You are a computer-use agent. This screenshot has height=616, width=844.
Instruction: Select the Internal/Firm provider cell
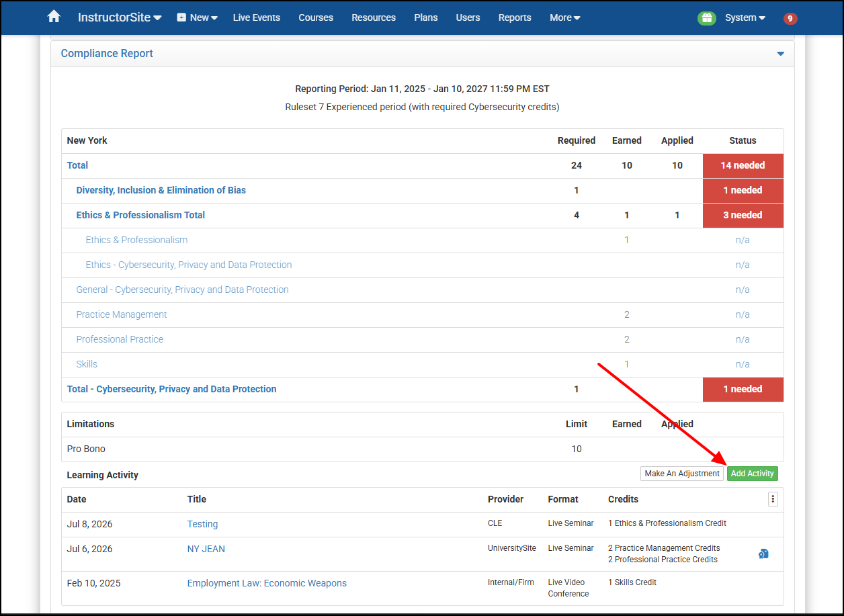[511, 582]
